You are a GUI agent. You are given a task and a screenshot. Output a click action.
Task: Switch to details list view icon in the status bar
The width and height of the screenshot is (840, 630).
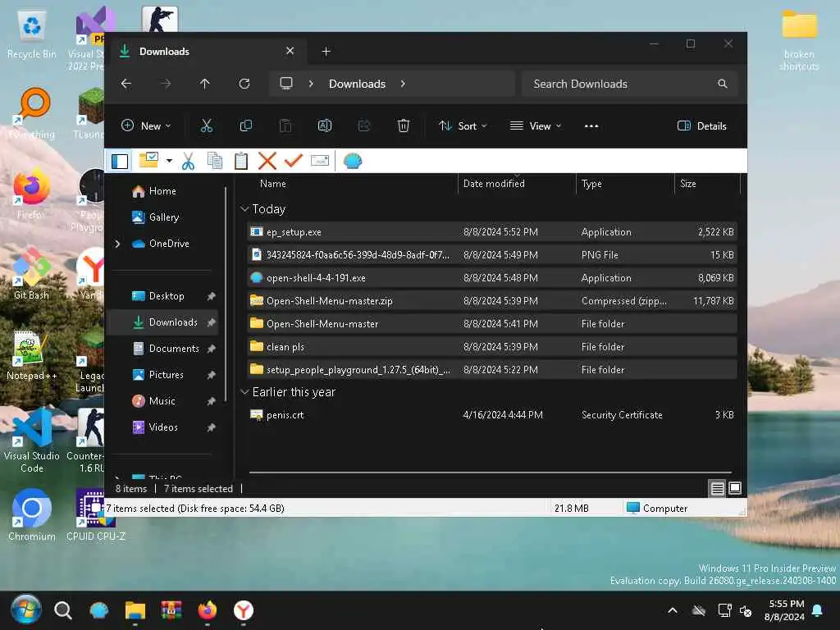717,488
